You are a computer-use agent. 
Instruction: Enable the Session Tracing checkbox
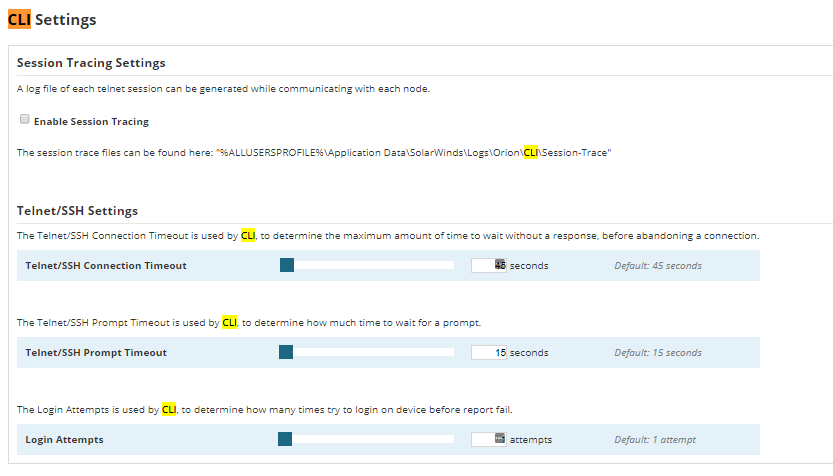pyautogui.click(x=24, y=120)
